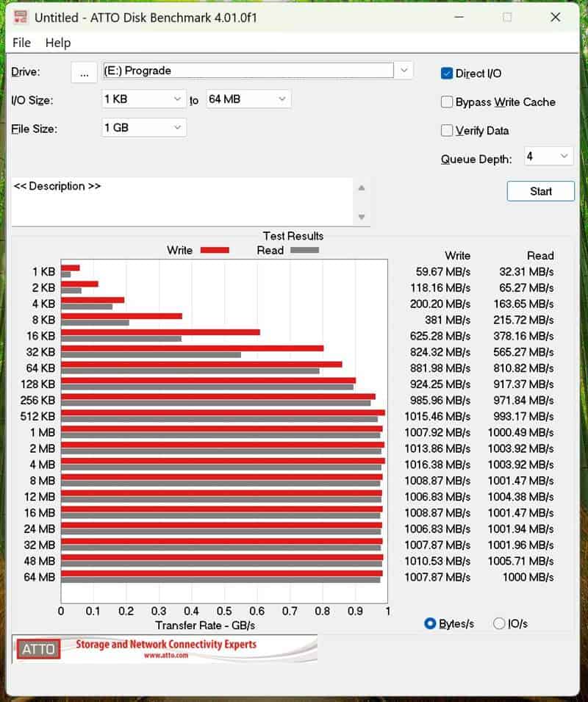Screen dimensions: 588x702
Task: Click the Test Results heading
Action: [293, 236]
